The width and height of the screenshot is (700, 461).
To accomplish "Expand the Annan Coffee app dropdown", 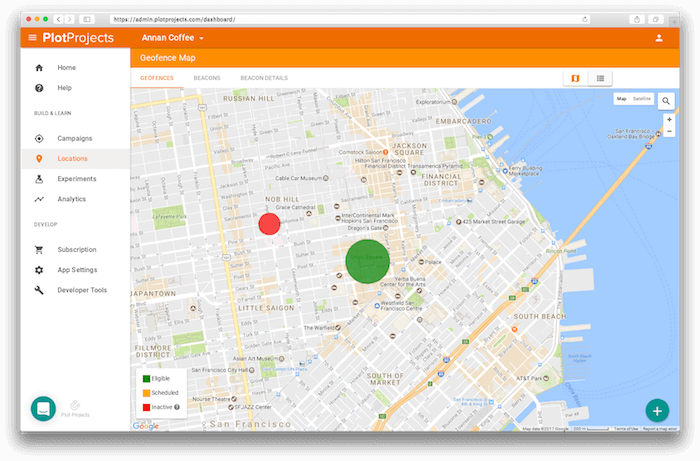I will click(x=172, y=38).
